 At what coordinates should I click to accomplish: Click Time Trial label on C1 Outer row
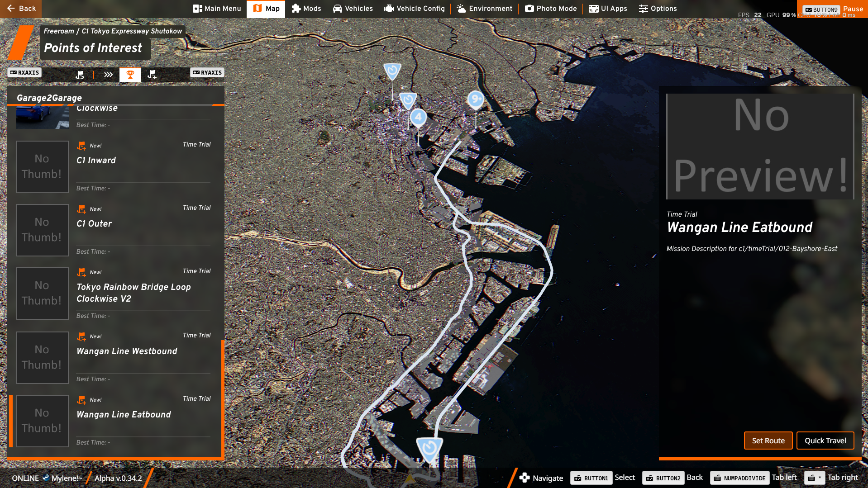tap(197, 208)
